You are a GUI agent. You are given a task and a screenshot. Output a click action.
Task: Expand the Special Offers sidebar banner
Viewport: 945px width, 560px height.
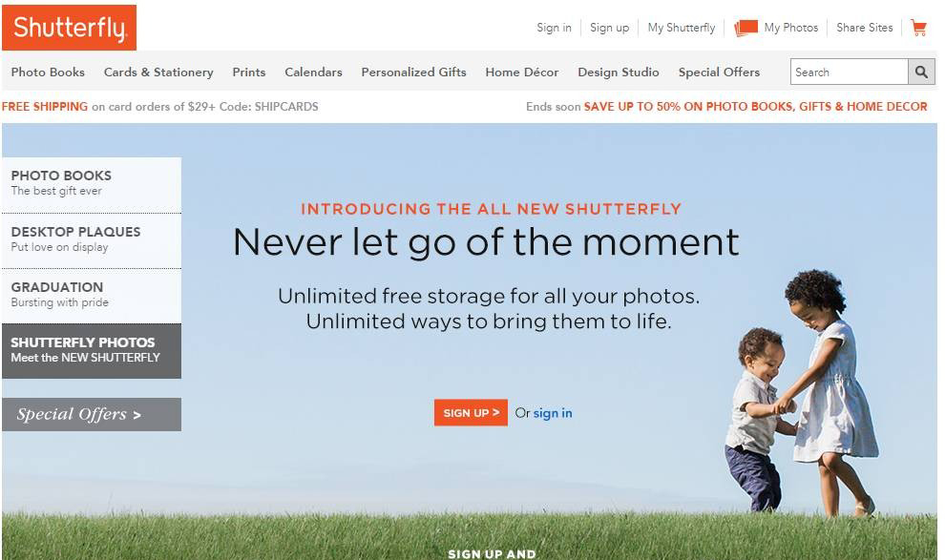pos(92,414)
